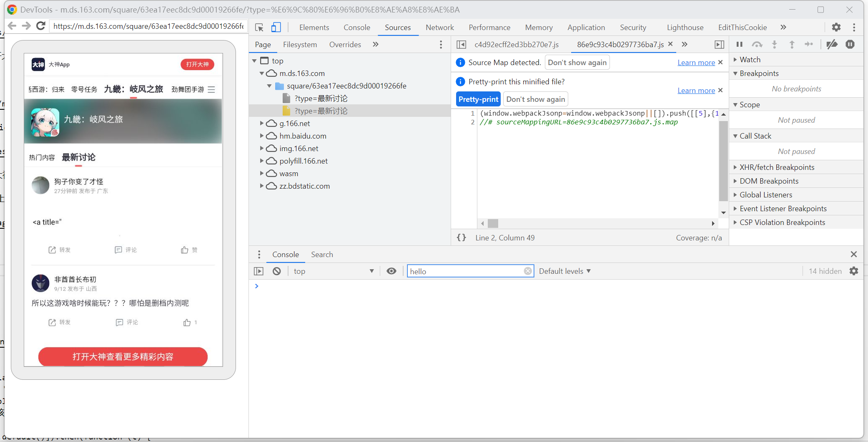The height and width of the screenshot is (442, 868).
Task: Open the Application panel
Action: [586, 28]
